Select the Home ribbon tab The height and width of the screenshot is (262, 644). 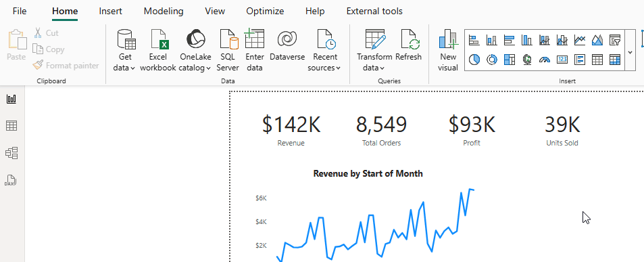pos(65,11)
